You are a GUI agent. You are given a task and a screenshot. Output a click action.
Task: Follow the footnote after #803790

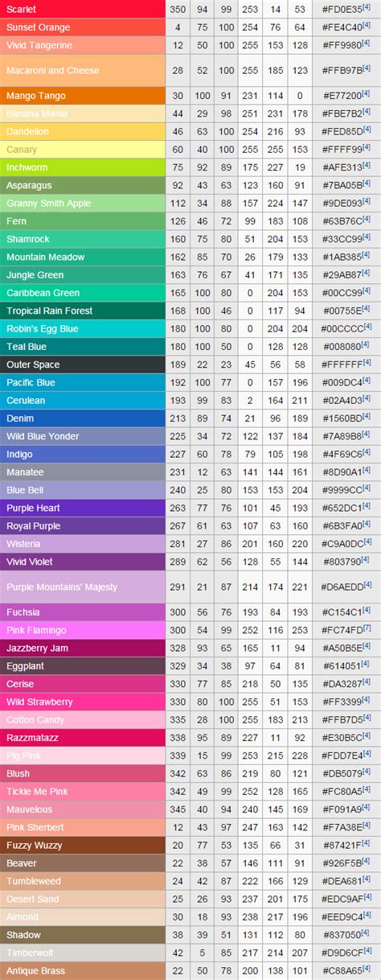[x=367, y=559]
